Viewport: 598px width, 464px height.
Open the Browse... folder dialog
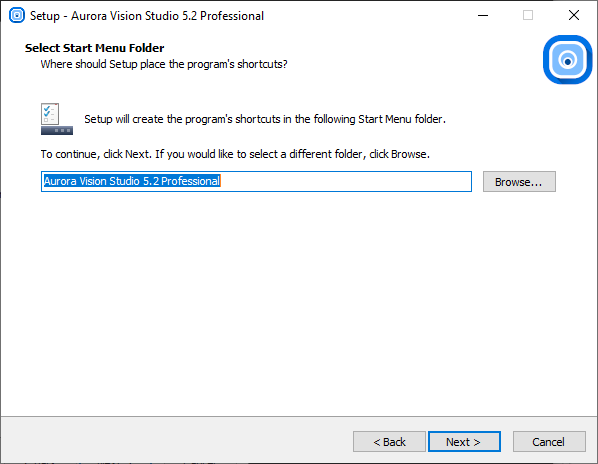[x=519, y=181]
